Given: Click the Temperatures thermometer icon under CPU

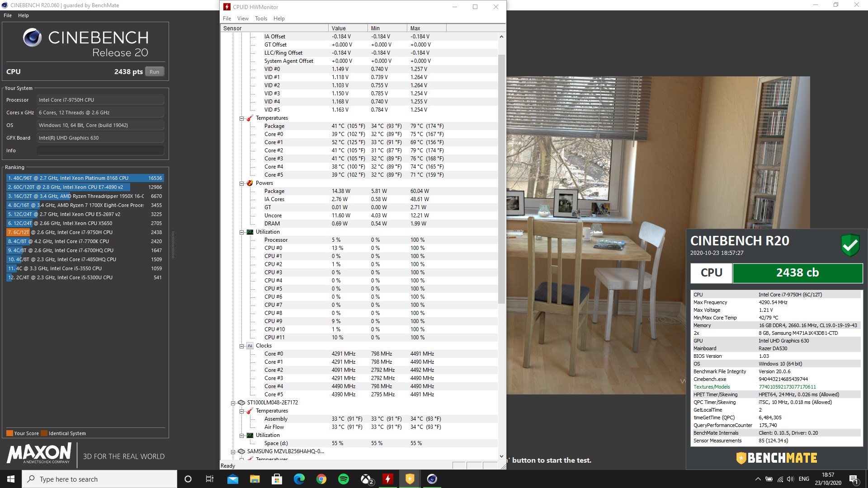Looking at the screenshot, I should point(250,118).
